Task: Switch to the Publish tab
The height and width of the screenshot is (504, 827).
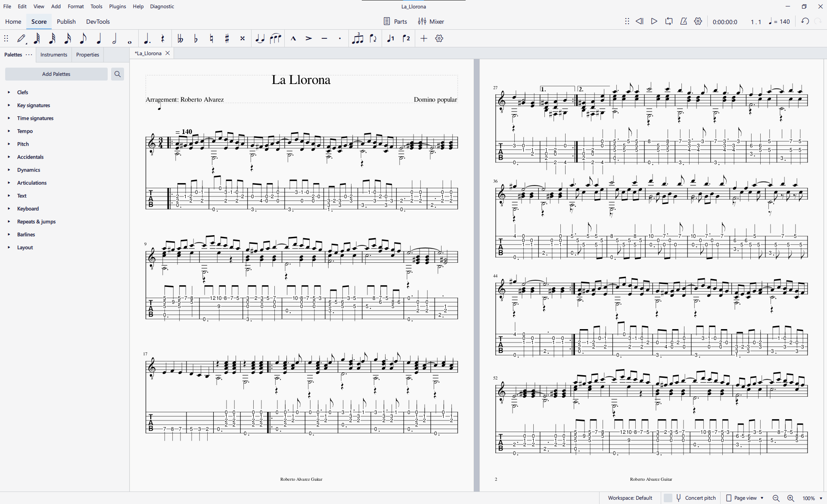Action: 66,21
